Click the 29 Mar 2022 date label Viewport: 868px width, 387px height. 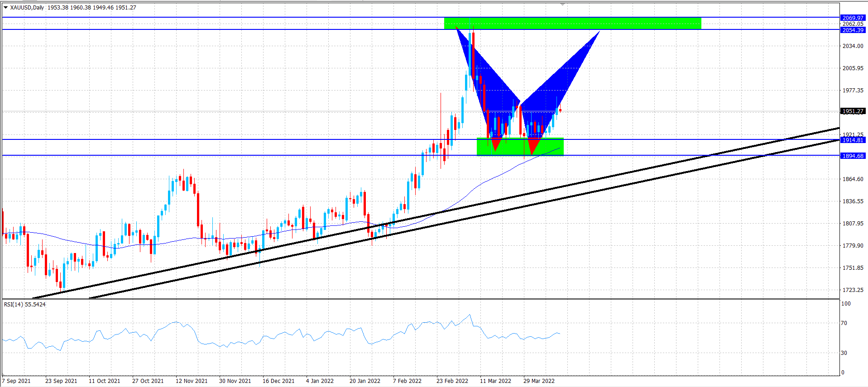(x=539, y=381)
